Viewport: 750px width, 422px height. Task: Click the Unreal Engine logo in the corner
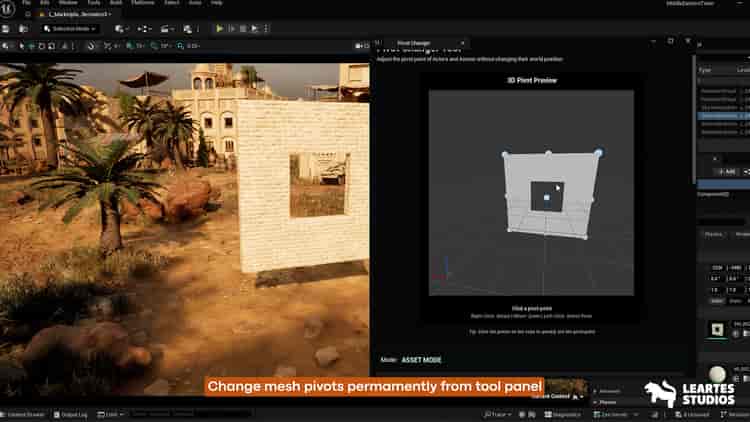point(7,8)
